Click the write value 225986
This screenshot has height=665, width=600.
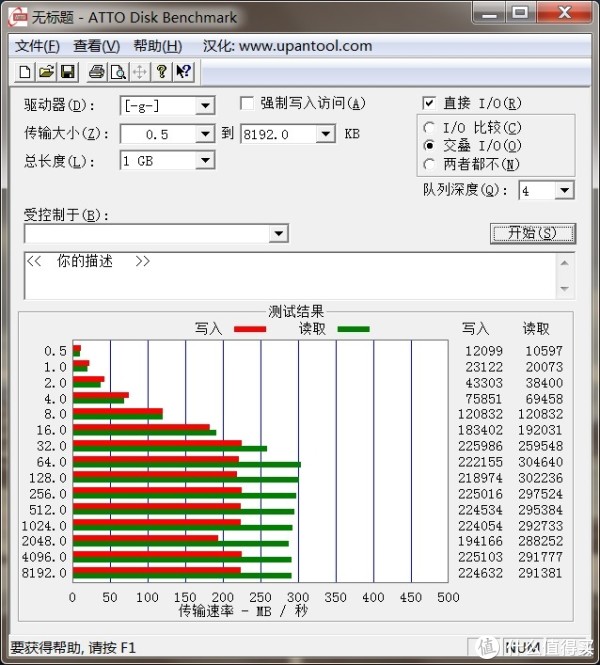(x=480, y=446)
